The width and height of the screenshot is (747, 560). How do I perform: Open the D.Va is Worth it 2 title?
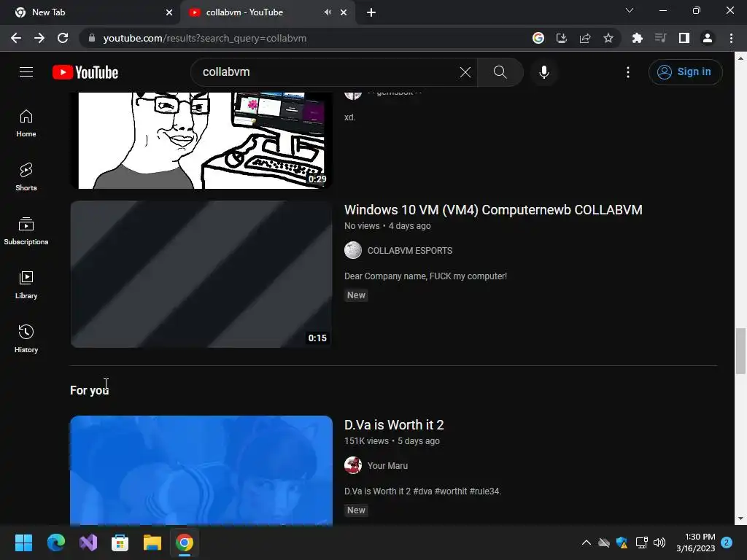point(394,425)
